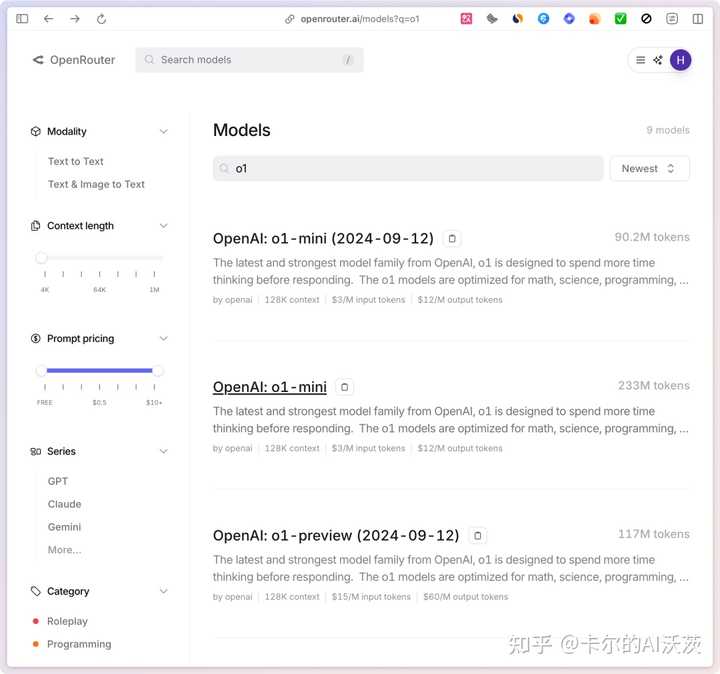Open the hamburger menu icon in header
Image resolution: width=720 pixels, height=674 pixels.
pos(640,60)
